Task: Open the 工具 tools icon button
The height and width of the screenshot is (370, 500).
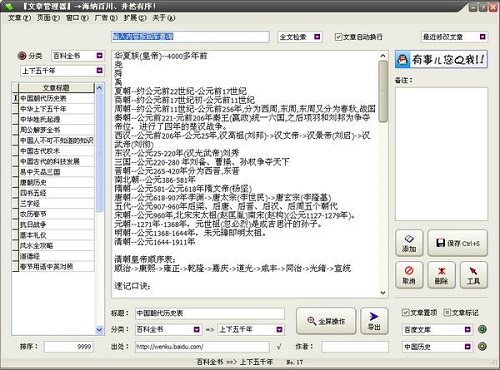Action: tap(473, 275)
